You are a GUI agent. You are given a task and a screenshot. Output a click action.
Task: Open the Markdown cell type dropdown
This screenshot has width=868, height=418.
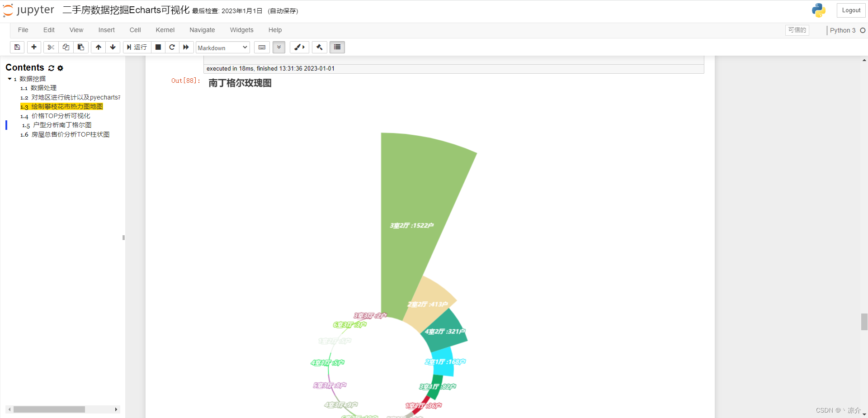[x=223, y=47]
